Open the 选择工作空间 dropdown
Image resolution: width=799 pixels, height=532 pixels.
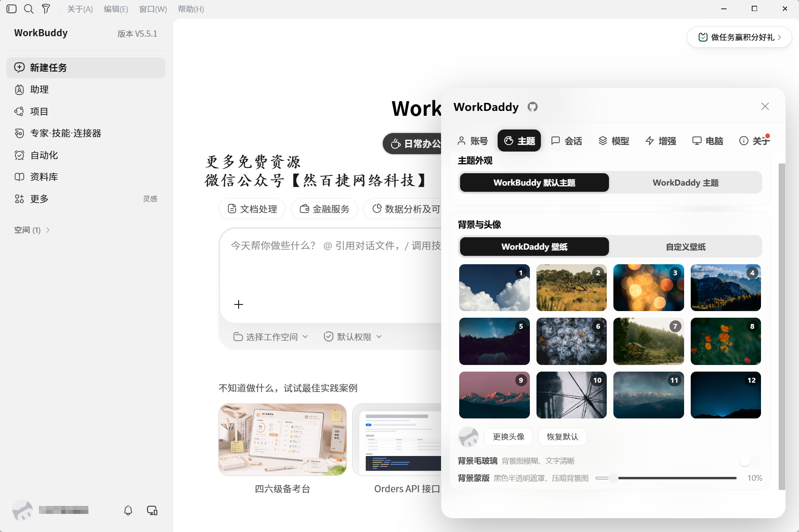pyautogui.click(x=270, y=337)
